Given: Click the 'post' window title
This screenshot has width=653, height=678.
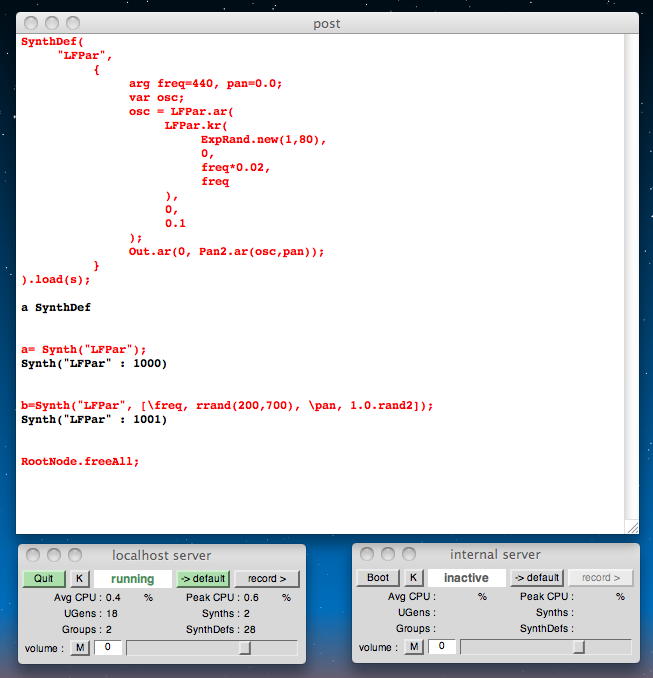Looking at the screenshot, I should tap(326, 23).
